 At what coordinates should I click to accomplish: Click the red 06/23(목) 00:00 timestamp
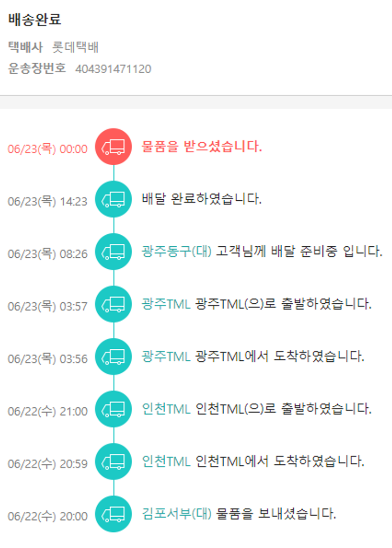tap(48, 149)
